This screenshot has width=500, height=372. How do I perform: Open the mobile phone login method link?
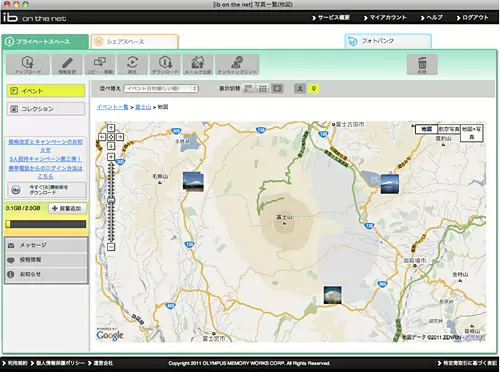coord(46,172)
